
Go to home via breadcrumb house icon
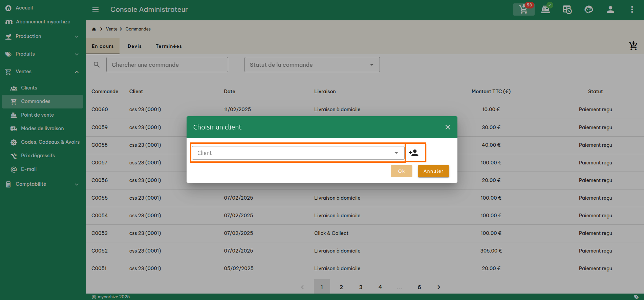[x=94, y=29]
